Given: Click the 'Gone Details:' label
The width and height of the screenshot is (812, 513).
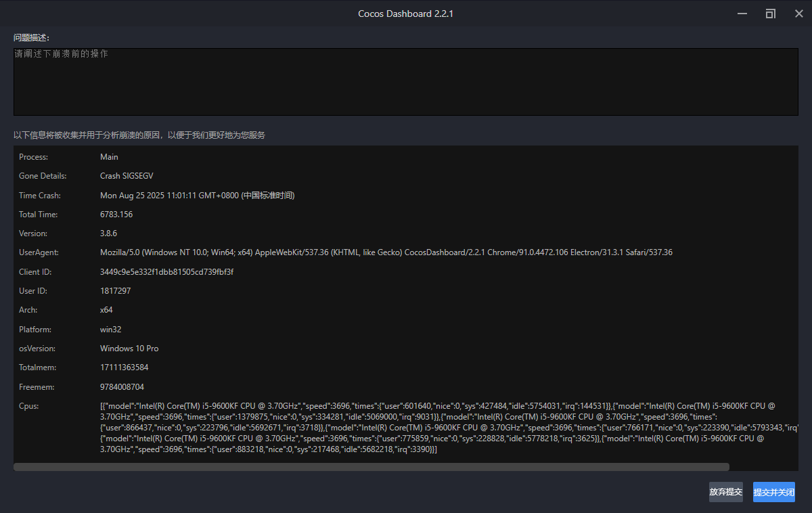Looking at the screenshot, I should (43, 176).
